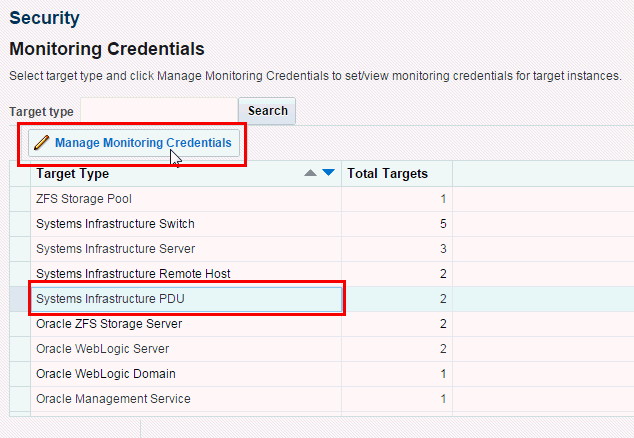Open total targets link for Oracle Management Service
The width and height of the screenshot is (634, 438).
click(442, 399)
